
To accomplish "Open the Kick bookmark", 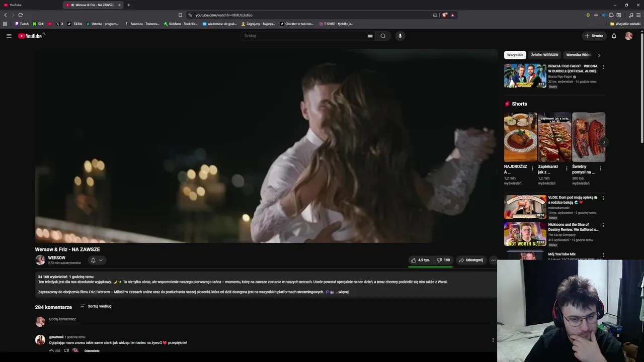I will click(x=38, y=24).
